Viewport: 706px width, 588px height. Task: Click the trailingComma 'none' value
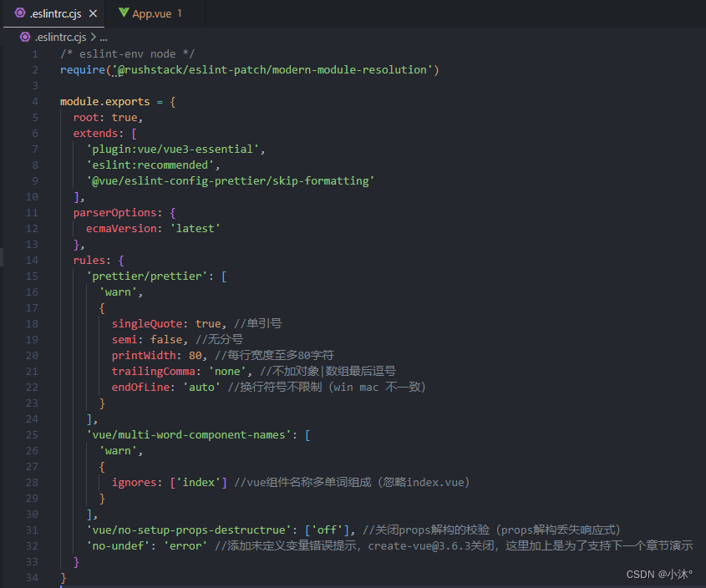[x=227, y=371]
